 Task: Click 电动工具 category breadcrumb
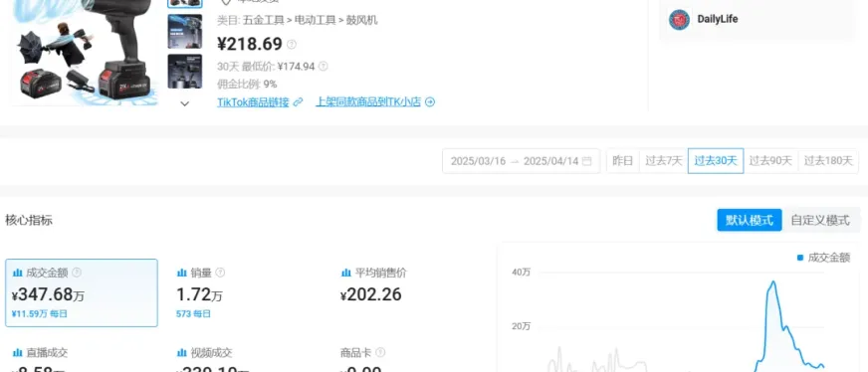pyautogui.click(x=315, y=21)
